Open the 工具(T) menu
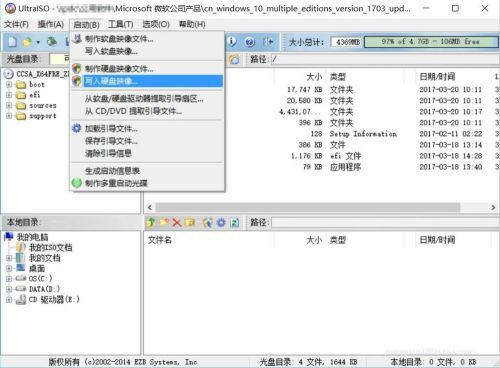This screenshot has height=368, width=500. (x=120, y=24)
